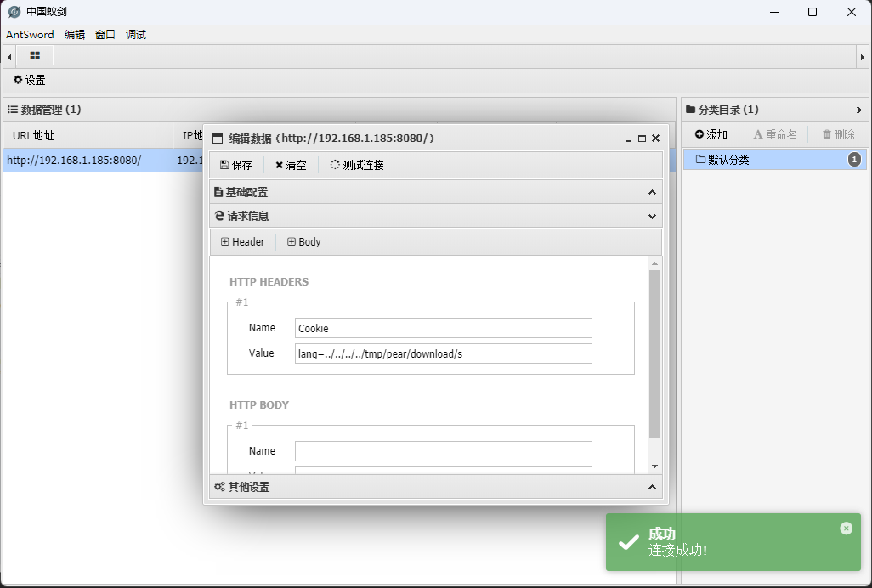Edit the header Value field with lang=
Screen dimensions: 872x588
coord(444,353)
